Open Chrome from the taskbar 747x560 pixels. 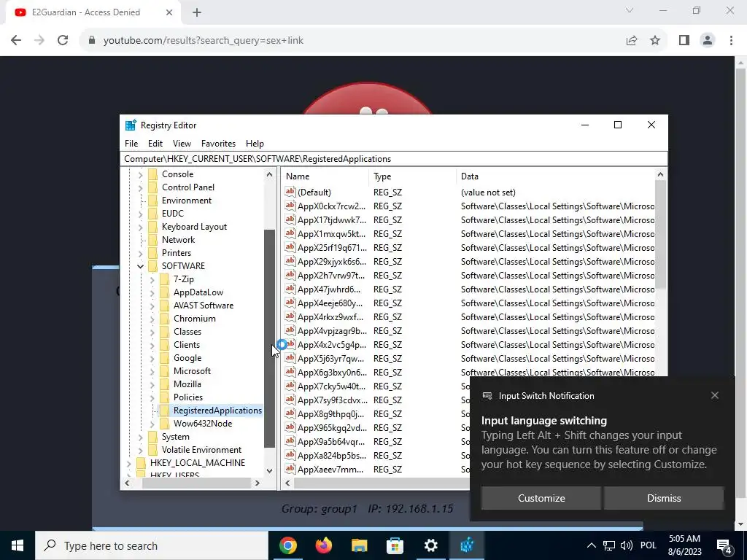(287, 545)
